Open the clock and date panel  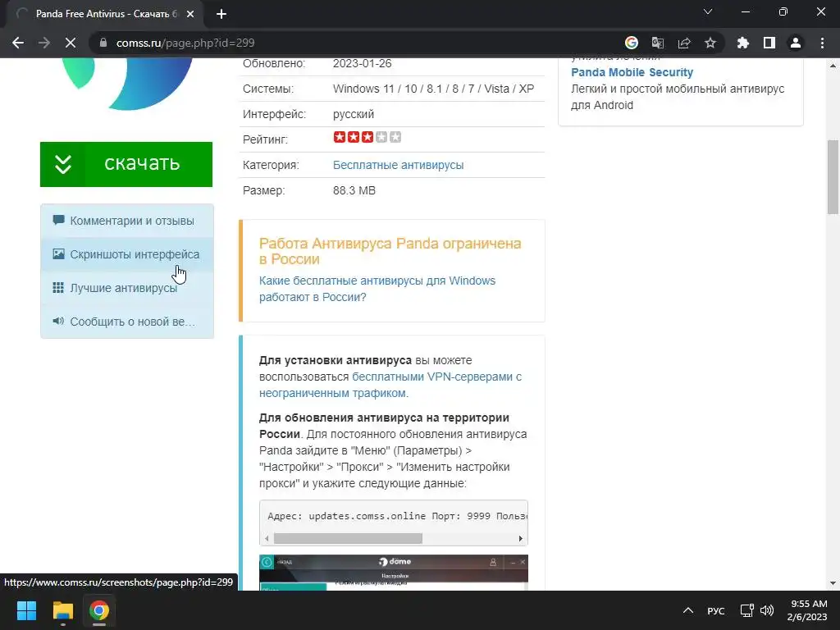click(807, 610)
